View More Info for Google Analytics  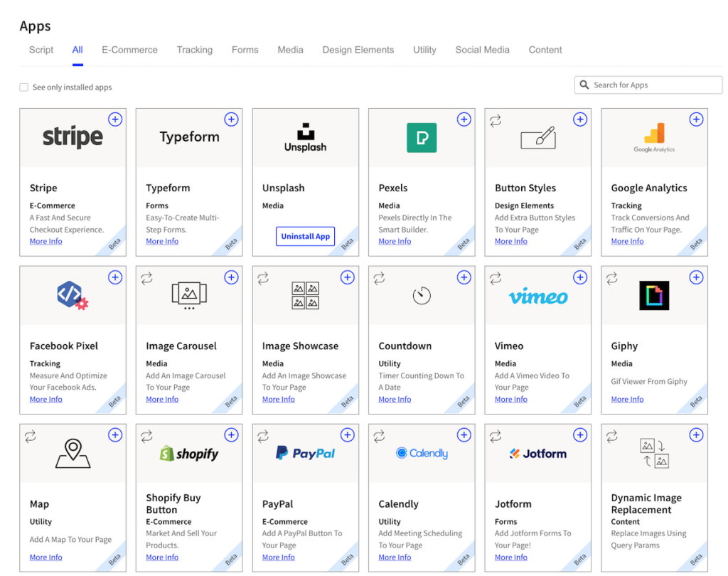[627, 241]
